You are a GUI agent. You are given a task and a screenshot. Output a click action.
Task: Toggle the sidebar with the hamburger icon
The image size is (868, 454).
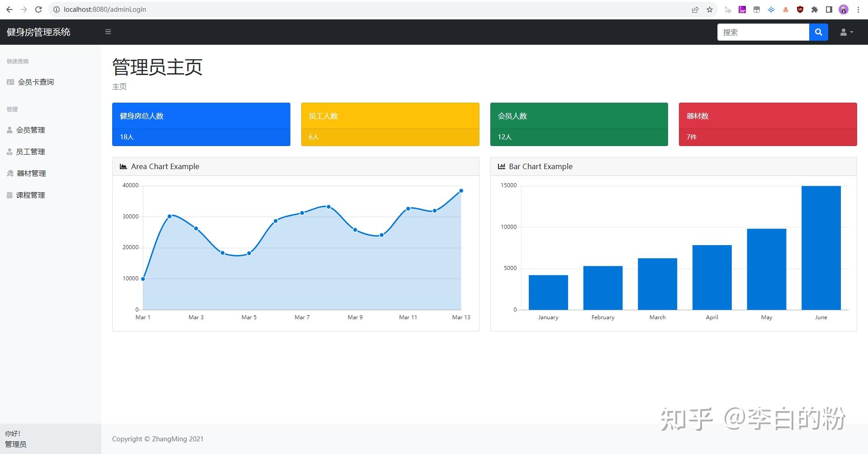pyautogui.click(x=108, y=32)
